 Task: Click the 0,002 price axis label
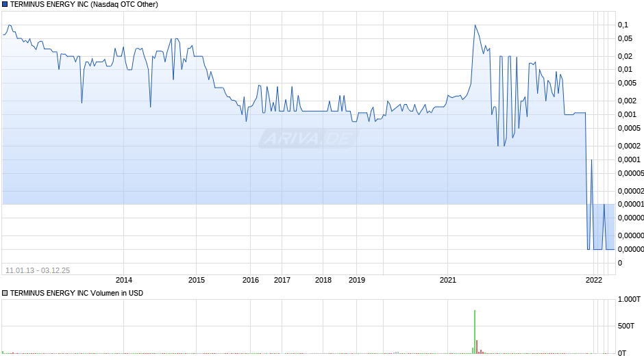click(x=627, y=101)
